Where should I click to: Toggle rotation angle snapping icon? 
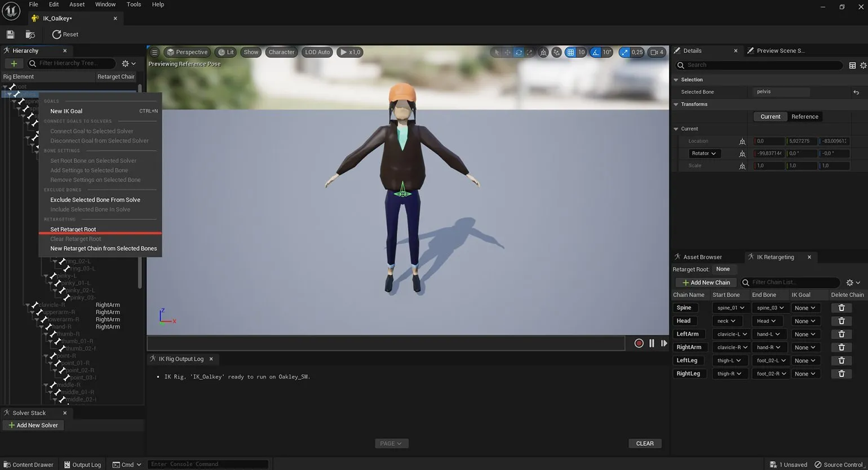(x=596, y=52)
